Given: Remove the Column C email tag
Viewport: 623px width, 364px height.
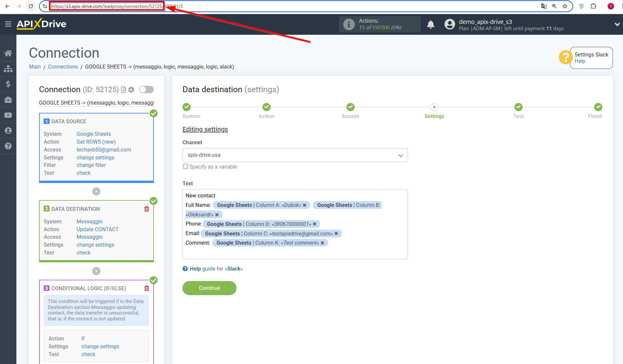Looking at the screenshot, I should click(336, 233).
